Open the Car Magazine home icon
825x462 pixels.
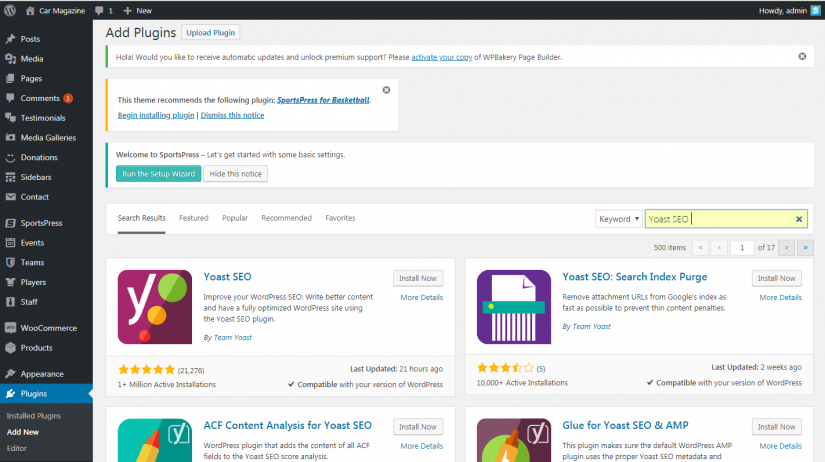coord(30,11)
